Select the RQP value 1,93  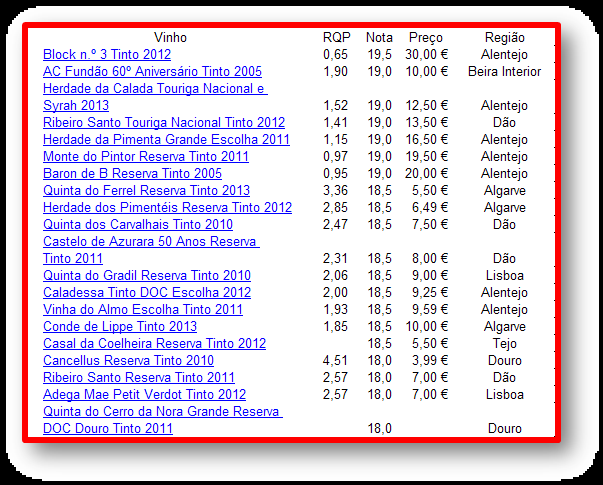click(x=335, y=310)
